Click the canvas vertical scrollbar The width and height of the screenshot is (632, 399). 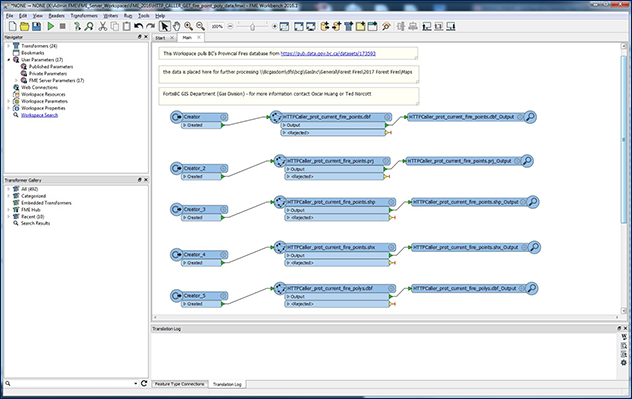click(x=624, y=139)
